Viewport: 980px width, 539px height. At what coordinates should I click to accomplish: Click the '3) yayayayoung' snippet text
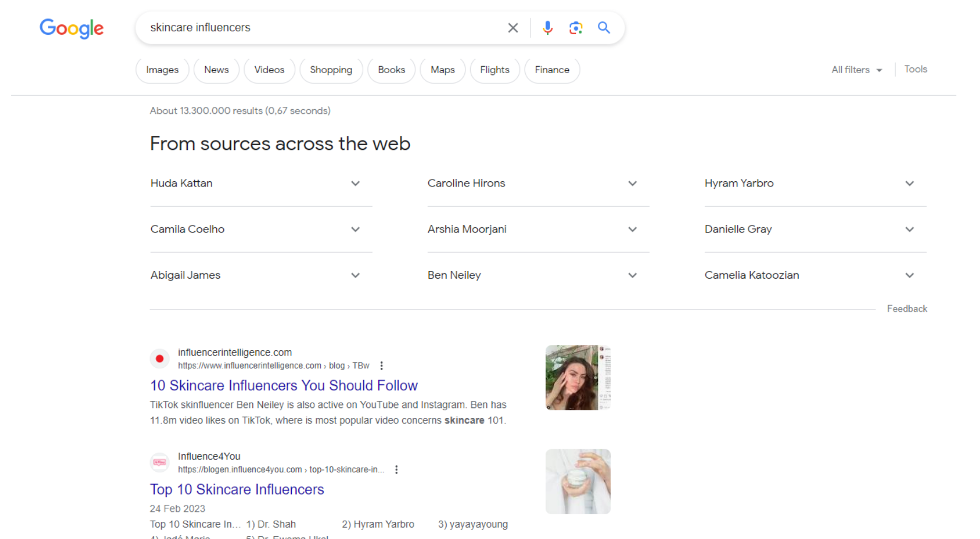[x=473, y=524]
